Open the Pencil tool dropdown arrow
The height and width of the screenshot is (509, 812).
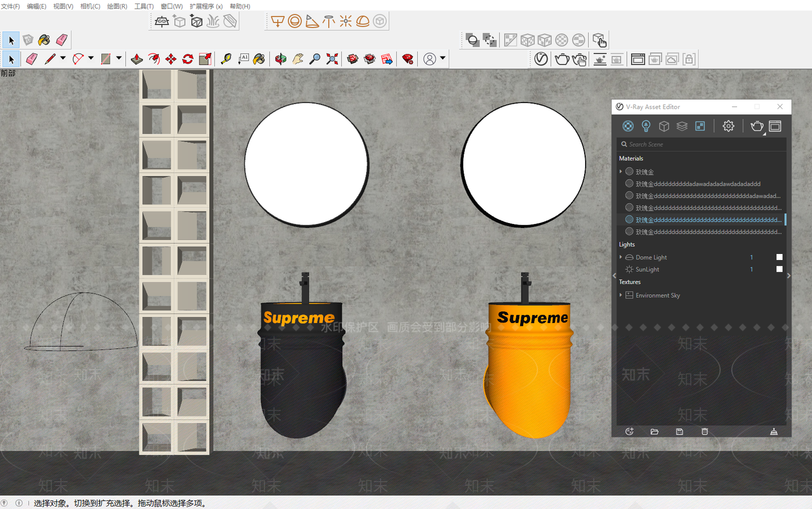63,58
